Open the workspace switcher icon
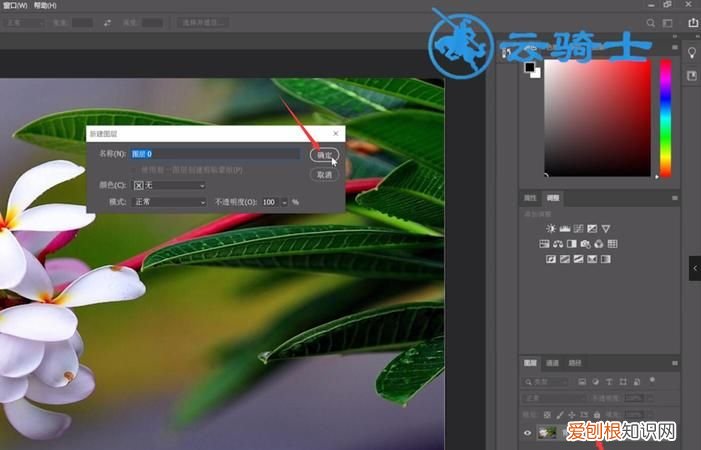This screenshot has height=450, width=701. 667,23
